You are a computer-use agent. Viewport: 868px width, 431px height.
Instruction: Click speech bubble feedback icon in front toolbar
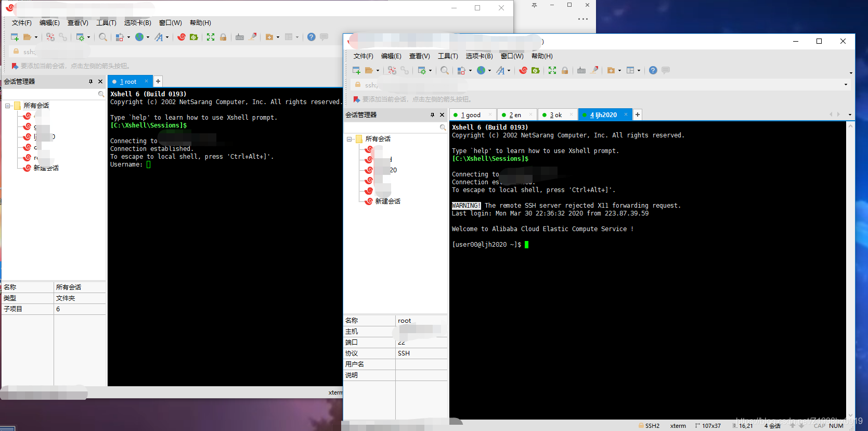coord(666,70)
